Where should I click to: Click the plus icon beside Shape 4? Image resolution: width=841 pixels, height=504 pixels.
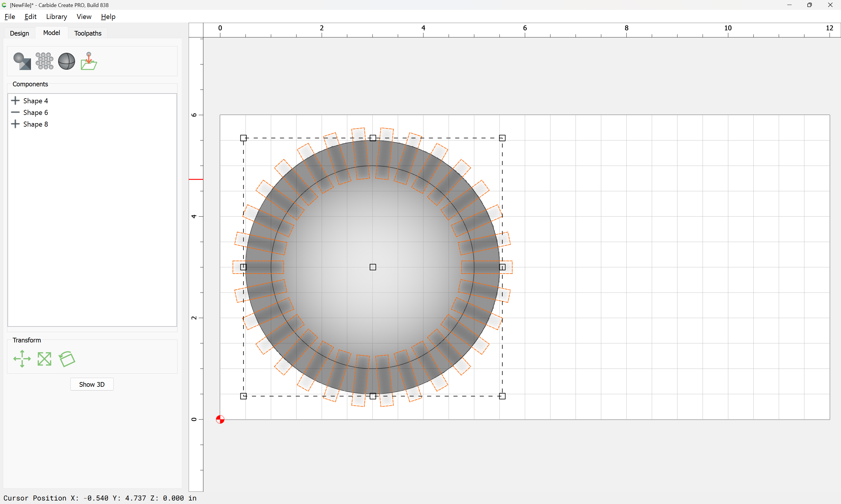15,101
